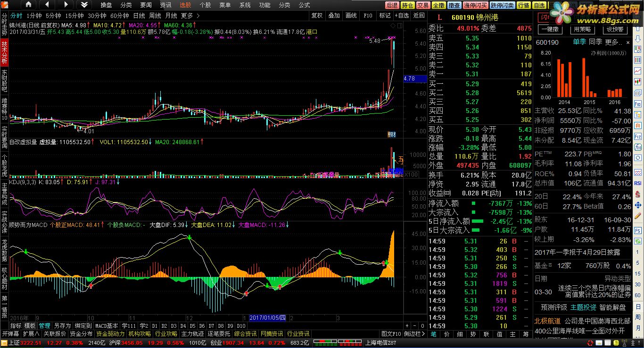Select the 筹 tab under trades list

(526, 333)
